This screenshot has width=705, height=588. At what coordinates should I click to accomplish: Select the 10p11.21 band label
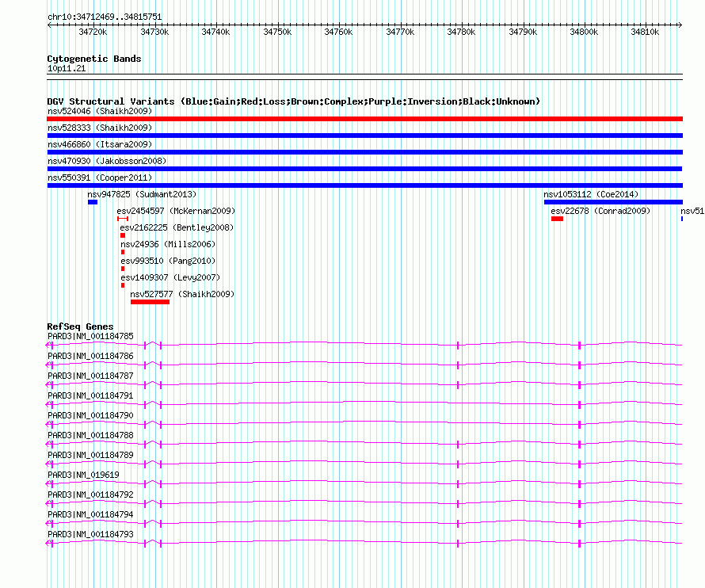(67, 68)
